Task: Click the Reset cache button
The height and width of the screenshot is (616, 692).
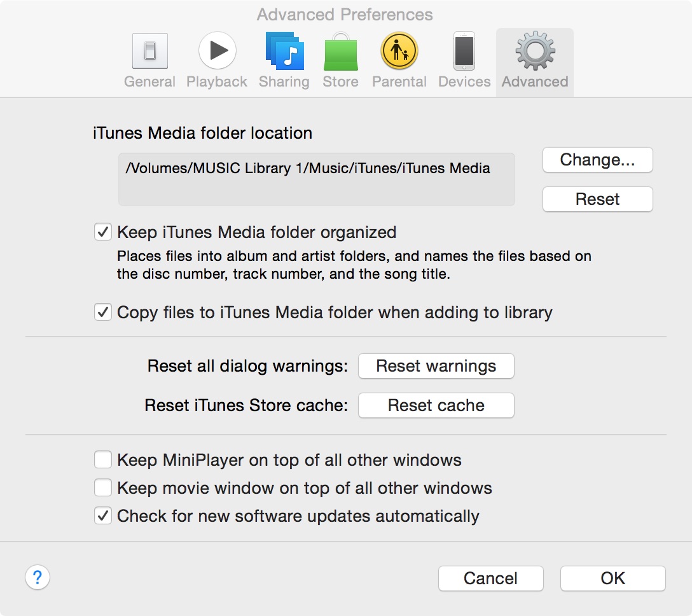Action: coord(436,405)
